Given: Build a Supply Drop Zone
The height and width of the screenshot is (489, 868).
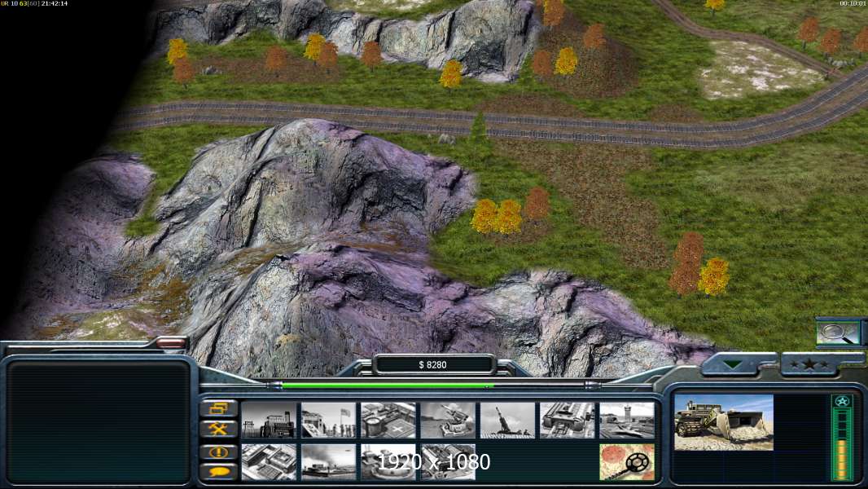Looking at the screenshot, I should [x=329, y=462].
